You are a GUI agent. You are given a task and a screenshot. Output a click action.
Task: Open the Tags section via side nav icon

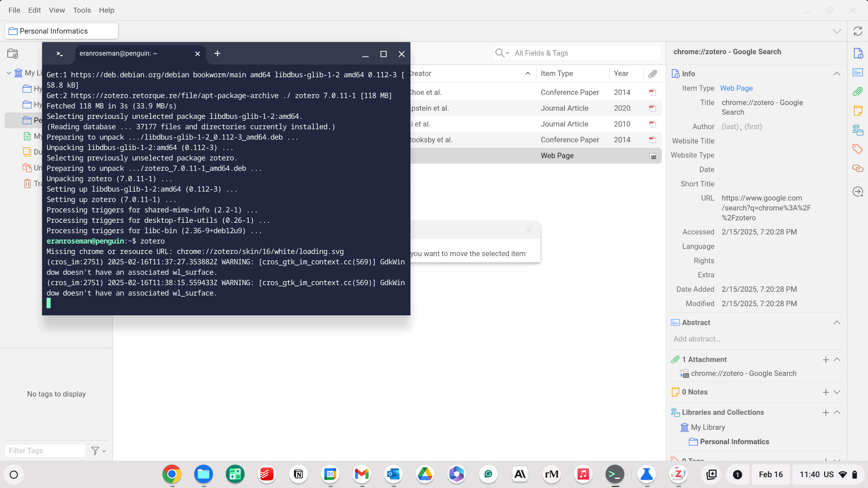click(x=858, y=149)
